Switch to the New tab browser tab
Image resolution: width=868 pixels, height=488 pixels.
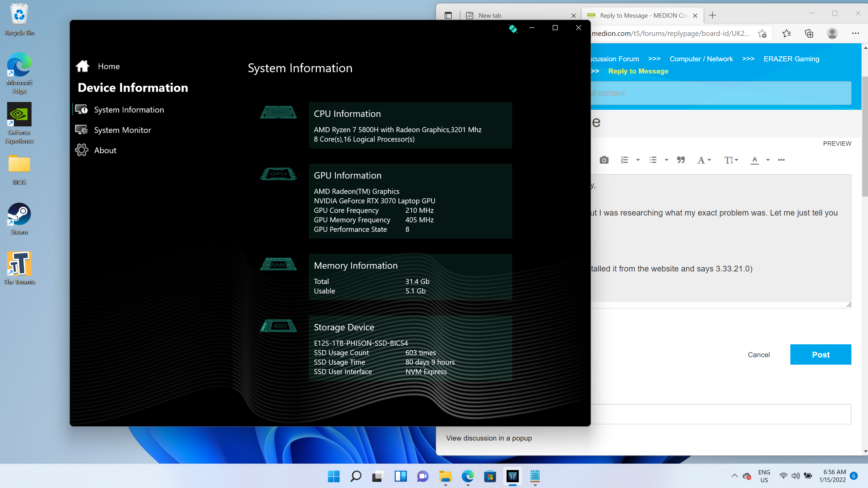pyautogui.click(x=490, y=15)
